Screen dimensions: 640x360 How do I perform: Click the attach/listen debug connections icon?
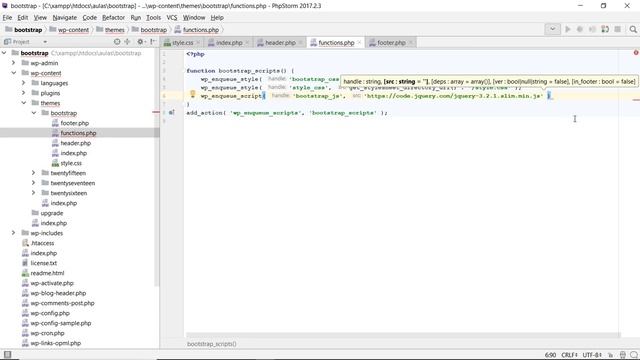tap(605, 29)
